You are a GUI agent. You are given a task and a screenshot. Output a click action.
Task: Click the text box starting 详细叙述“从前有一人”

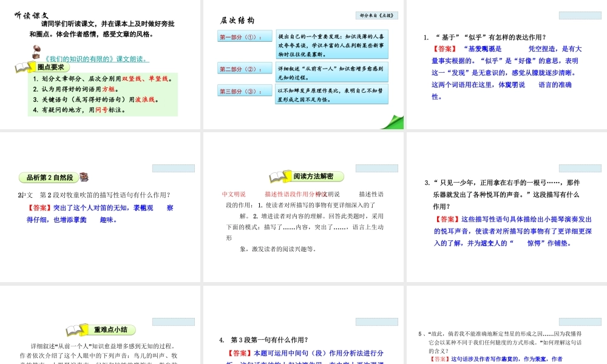click(x=332, y=72)
